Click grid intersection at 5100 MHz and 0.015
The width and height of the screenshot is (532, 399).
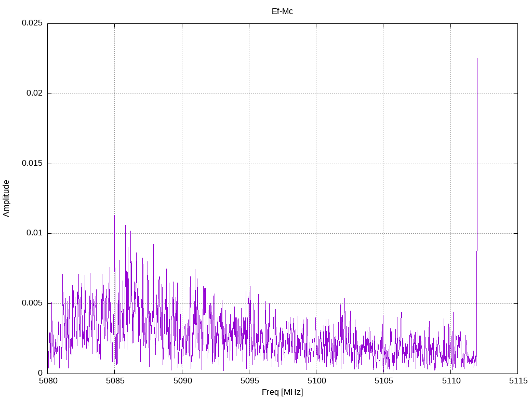pos(316,164)
